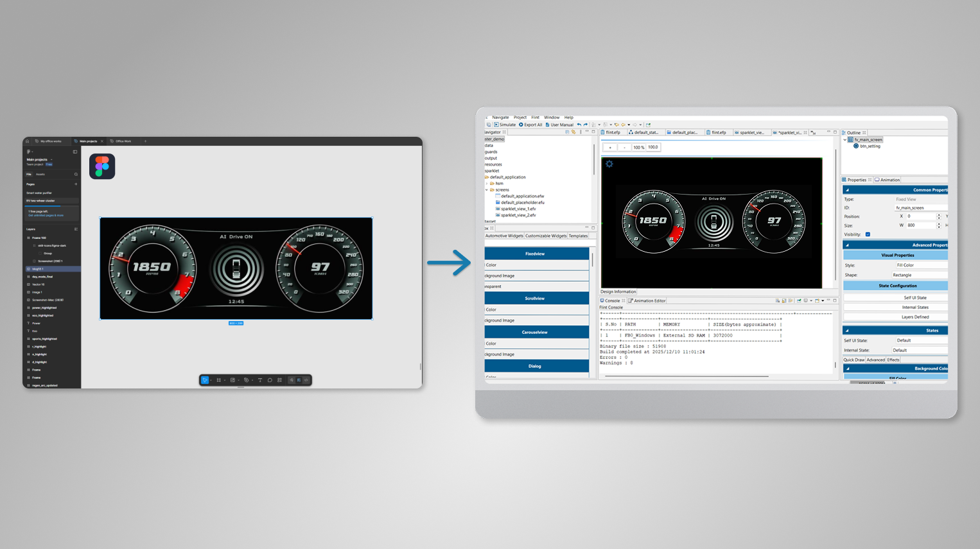Collapse fv_main_screen node in Outline
The width and height of the screenshot is (980, 549).
click(x=845, y=139)
